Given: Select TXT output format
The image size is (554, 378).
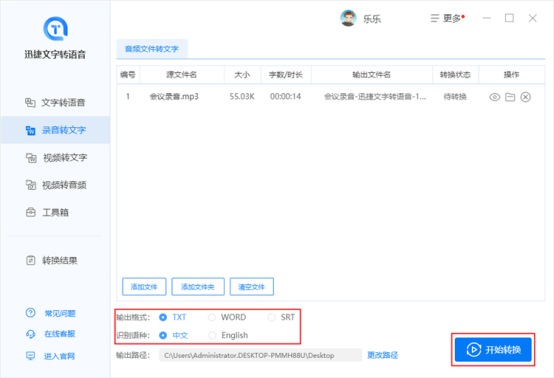Looking at the screenshot, I should tap(173, 317).
